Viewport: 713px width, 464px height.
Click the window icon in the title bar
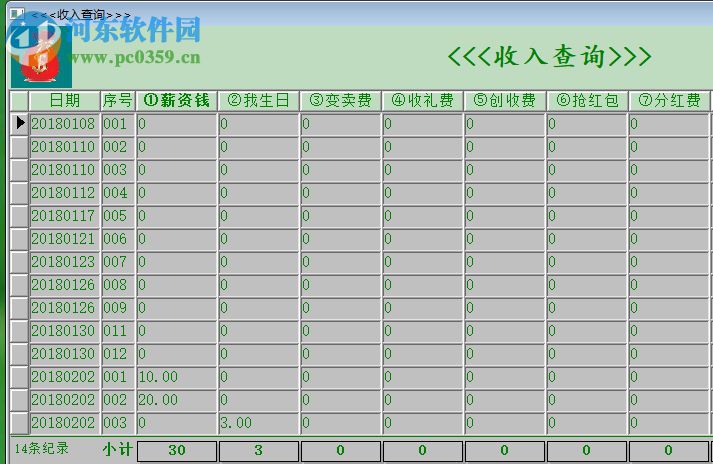17,14
